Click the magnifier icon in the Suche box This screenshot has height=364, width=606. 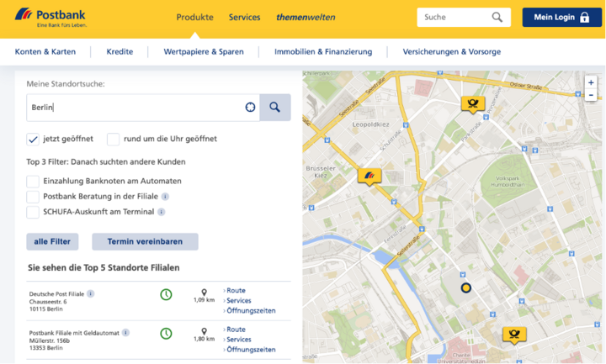coord(497,17)
